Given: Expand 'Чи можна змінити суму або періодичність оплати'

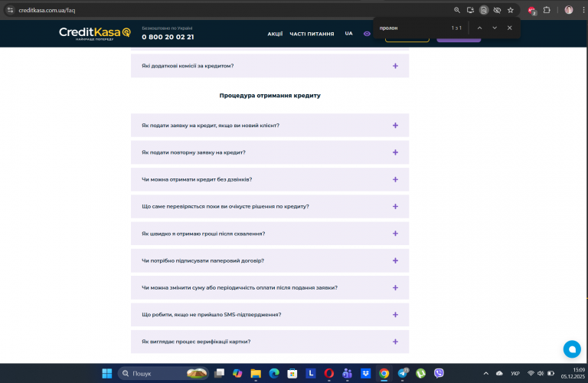Looking at the screenshot, I should [x=269, y=287].
